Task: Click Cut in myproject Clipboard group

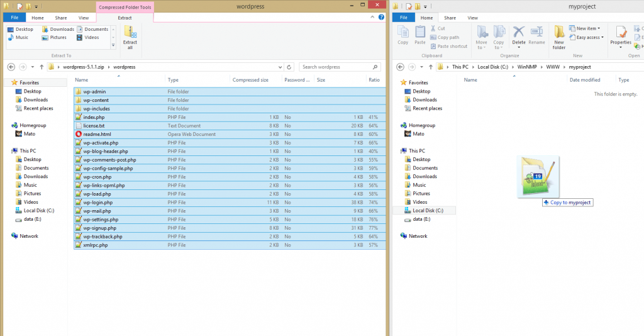Action: (438, 28)
